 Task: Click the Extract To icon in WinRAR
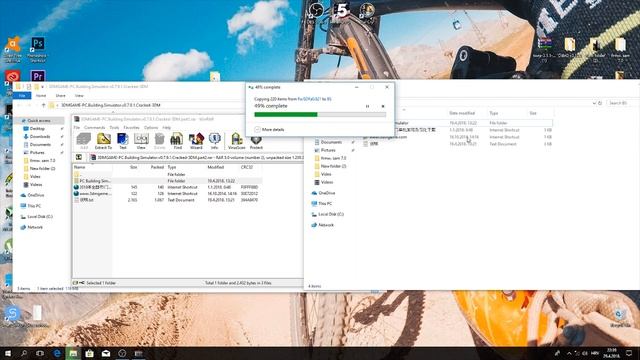103,141
